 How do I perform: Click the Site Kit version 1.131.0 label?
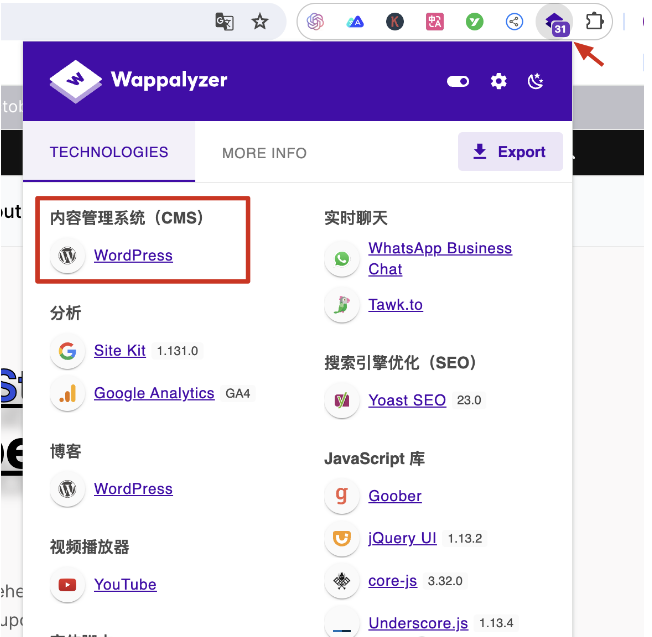pyautogui.click(x=178, y=351)
